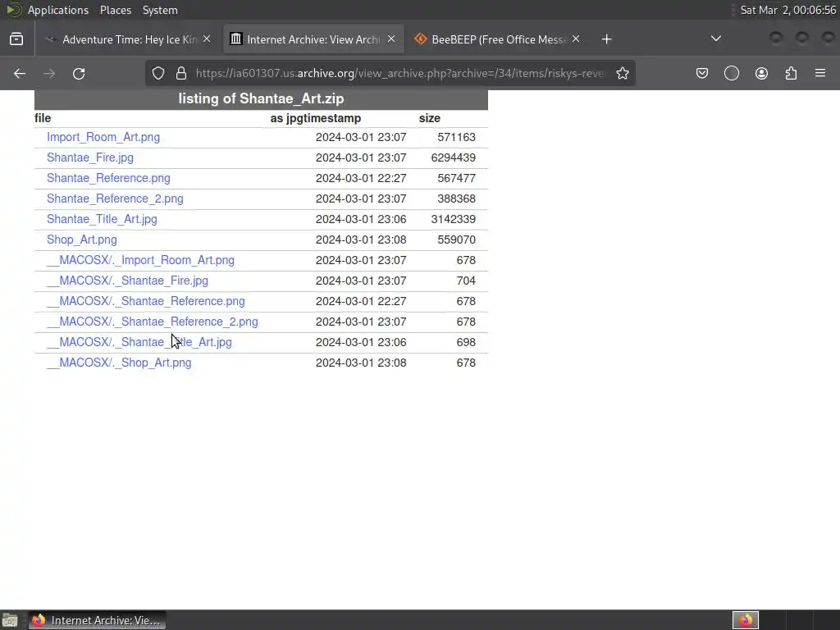Click the archive.org URL address field

(399, 73)
